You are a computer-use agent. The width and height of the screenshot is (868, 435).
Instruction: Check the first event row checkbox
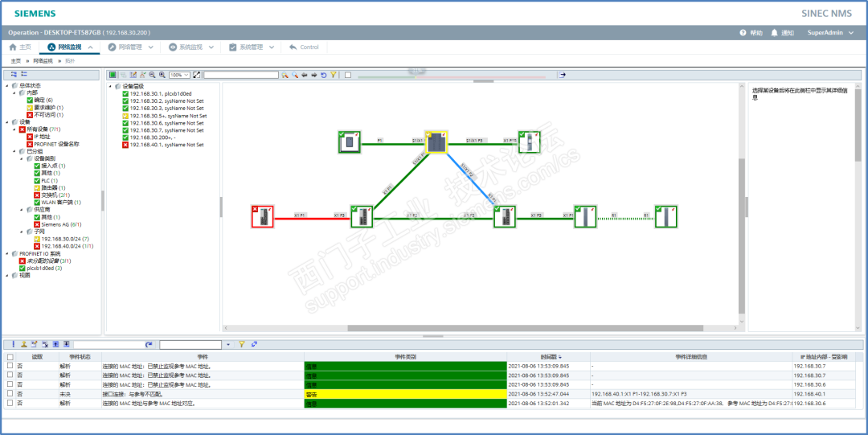coord(10,367)
